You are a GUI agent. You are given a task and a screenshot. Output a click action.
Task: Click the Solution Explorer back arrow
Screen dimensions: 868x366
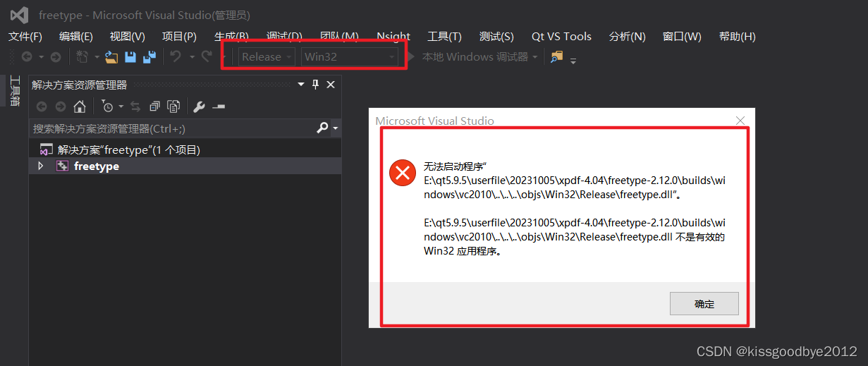42,106
